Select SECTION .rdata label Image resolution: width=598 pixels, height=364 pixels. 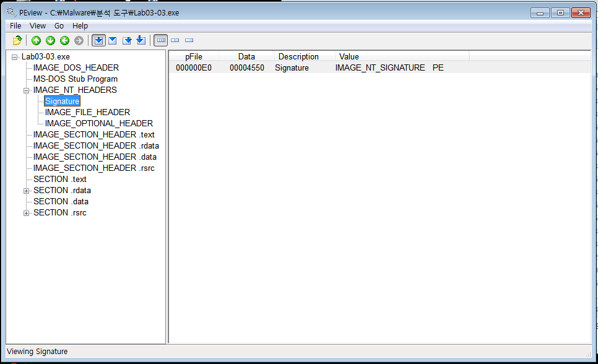pyautogui.click(x=62, y=191)
